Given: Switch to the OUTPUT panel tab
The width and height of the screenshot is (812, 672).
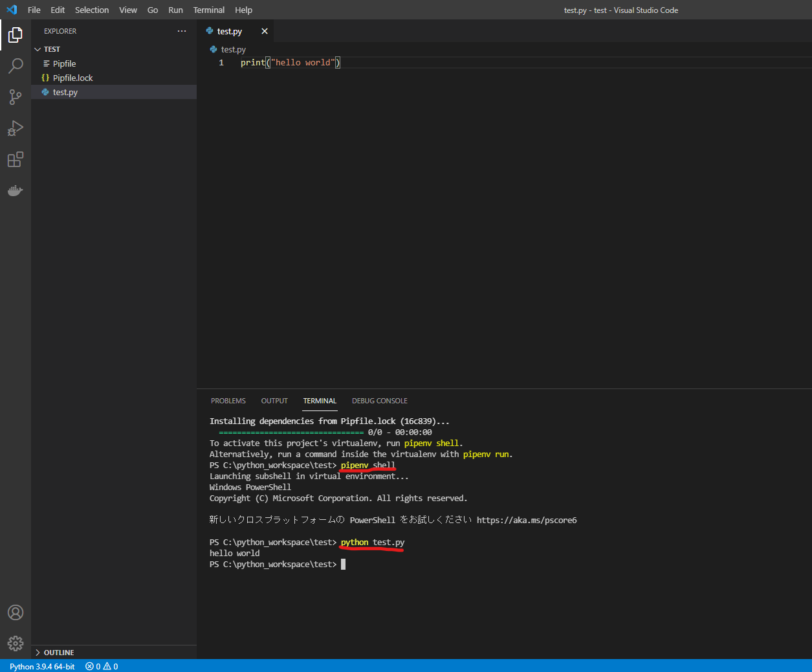Looking at the screenshot, I should (x=274, y=401).
